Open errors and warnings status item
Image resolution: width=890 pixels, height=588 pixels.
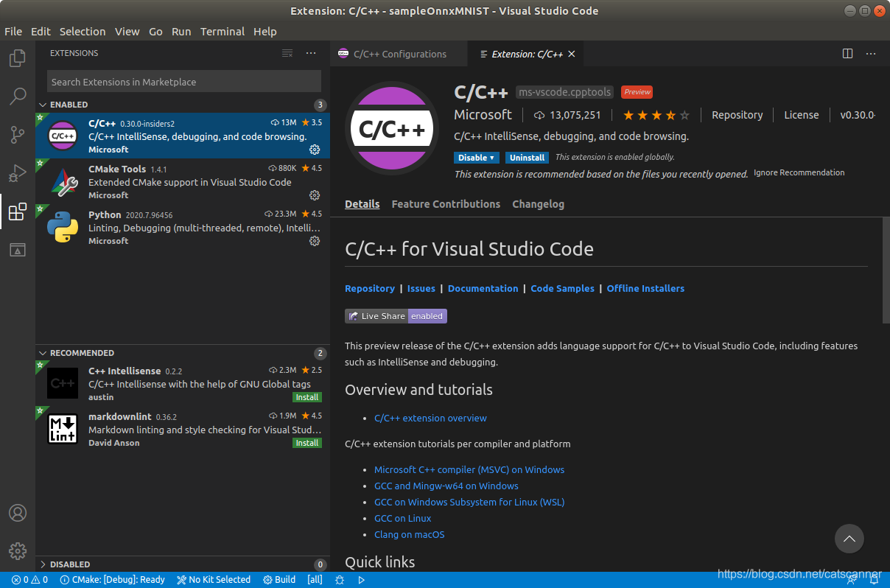(x=29, y=580)
